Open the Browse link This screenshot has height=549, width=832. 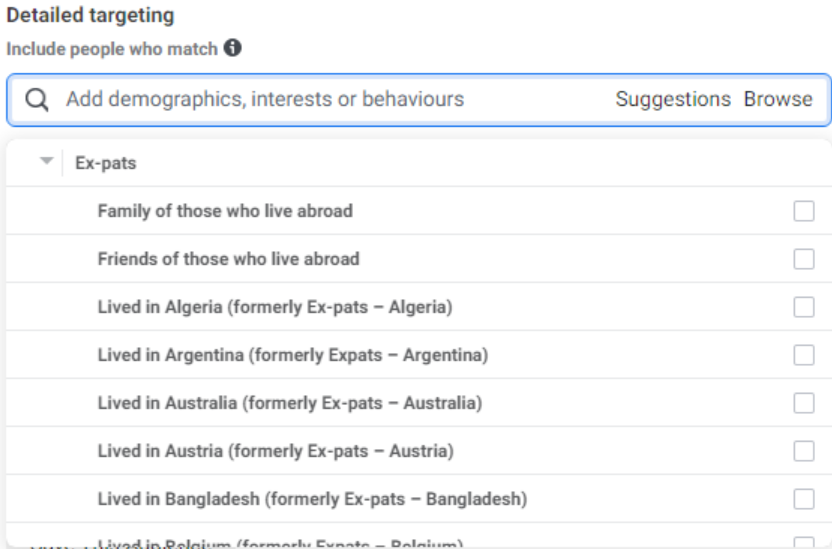778,100
